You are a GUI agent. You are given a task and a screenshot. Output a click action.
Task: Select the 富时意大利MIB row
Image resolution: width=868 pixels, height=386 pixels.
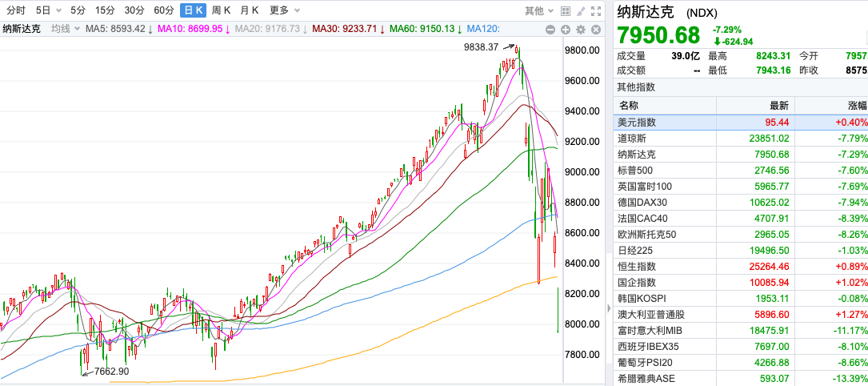pyautogui.click(x=742, y=331)
